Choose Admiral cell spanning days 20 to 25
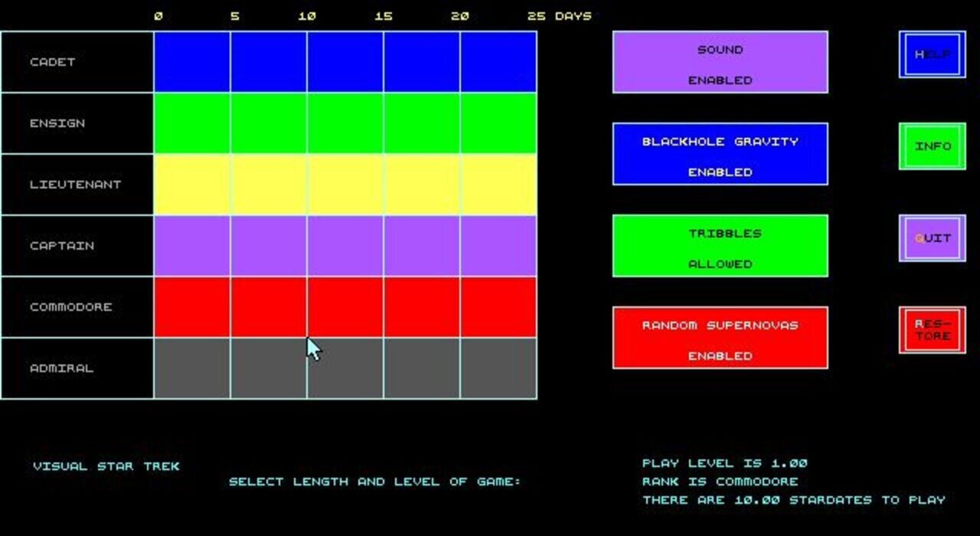The height and width of the screenshot is (536, 980). (498, 368)
